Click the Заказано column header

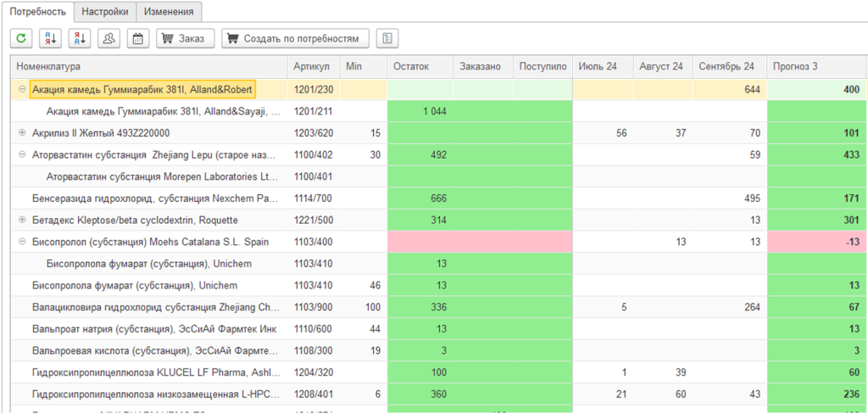point(483,66)
